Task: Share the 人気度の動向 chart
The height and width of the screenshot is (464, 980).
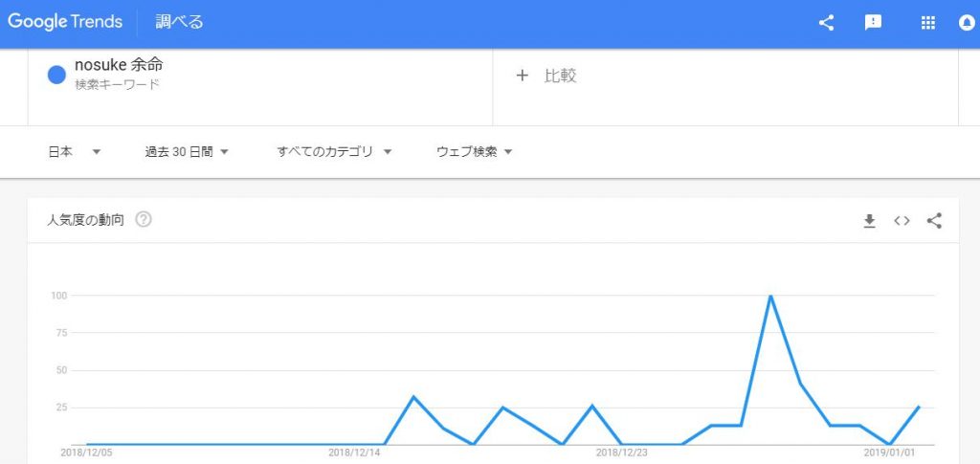Action: (x=935, y=221)
